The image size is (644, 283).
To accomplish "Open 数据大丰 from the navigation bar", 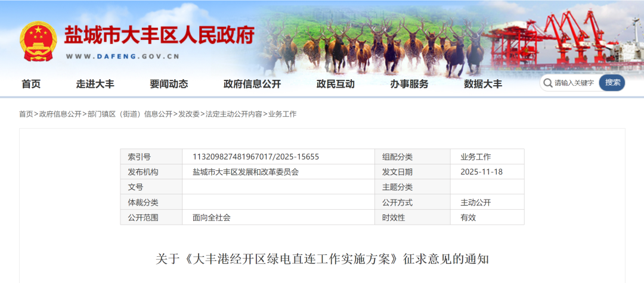I will pyautogui.click(x=483, y=84).
